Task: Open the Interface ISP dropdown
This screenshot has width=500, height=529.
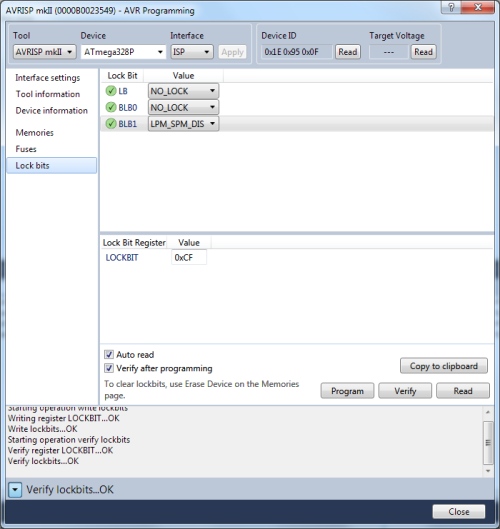Action: click(x=192, y=52)
